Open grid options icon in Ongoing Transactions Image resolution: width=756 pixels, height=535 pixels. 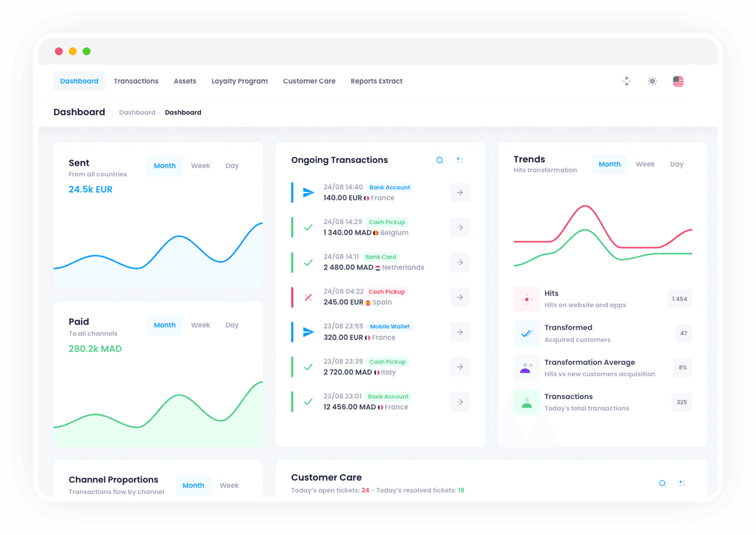tap(459, 161)
